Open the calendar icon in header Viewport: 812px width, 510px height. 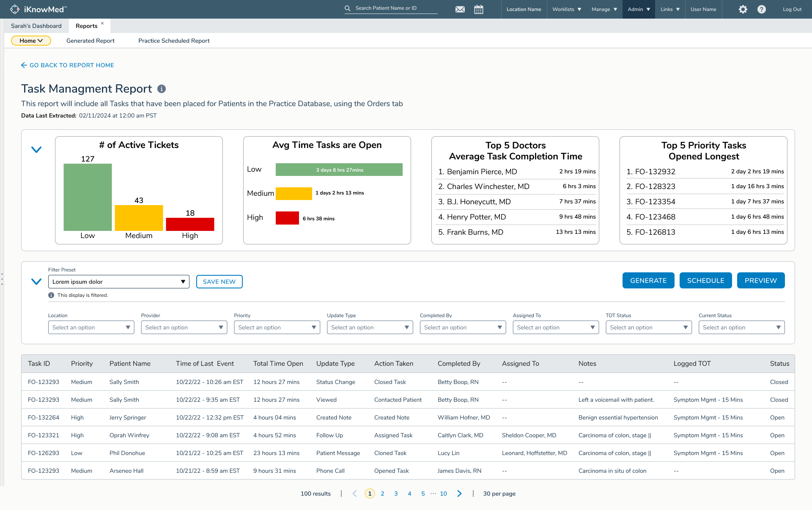(479, 9)
